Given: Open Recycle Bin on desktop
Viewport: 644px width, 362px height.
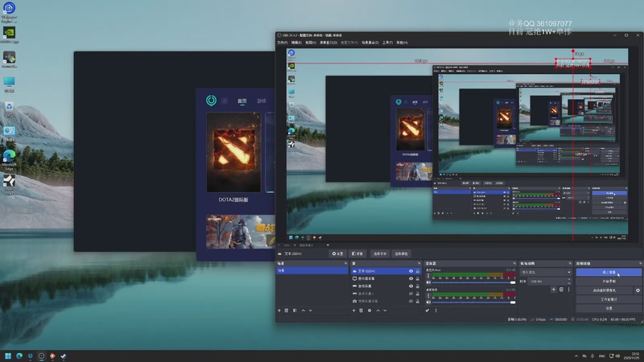Looking at the screenshot, I should (9, 109).
